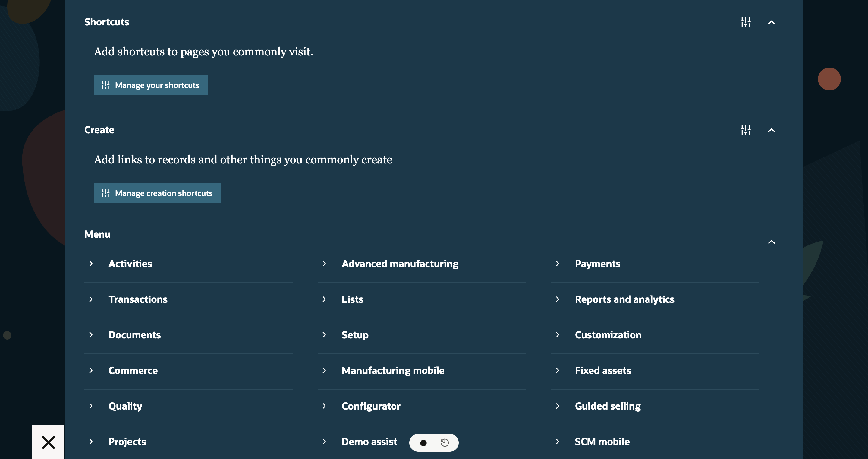Close the menu panel with X button

[48, 442]
